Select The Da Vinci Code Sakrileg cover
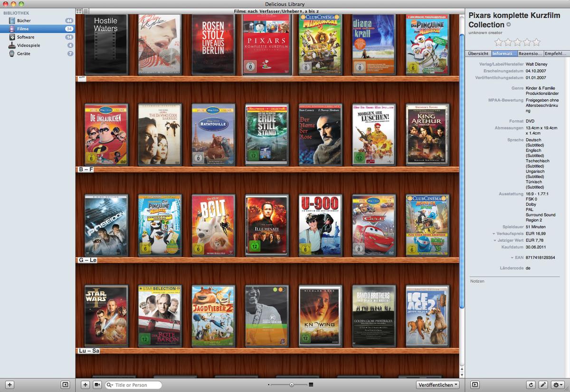This screenshot has width=570, height=392. [159, 135]
